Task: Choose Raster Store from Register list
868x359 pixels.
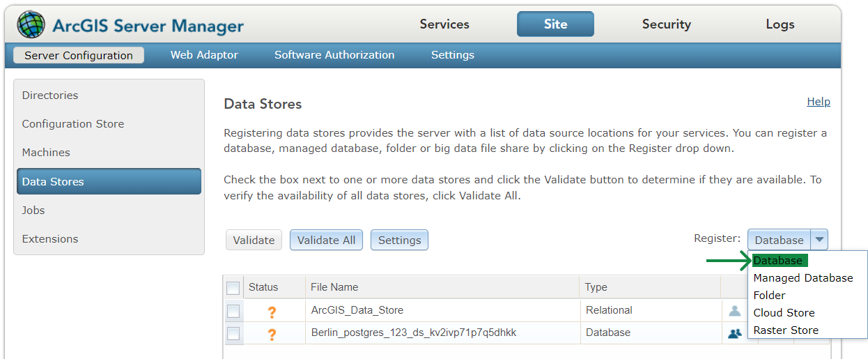Action: coord(786,330)
